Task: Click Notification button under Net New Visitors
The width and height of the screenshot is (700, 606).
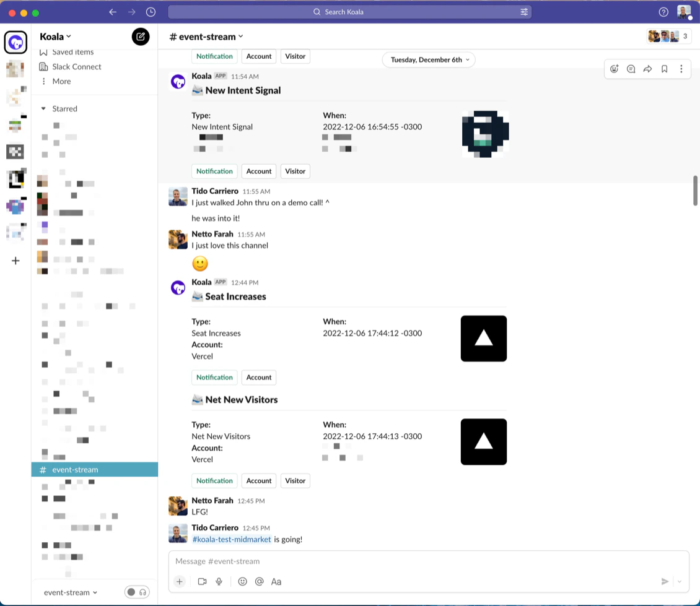Action: (214, 481)
